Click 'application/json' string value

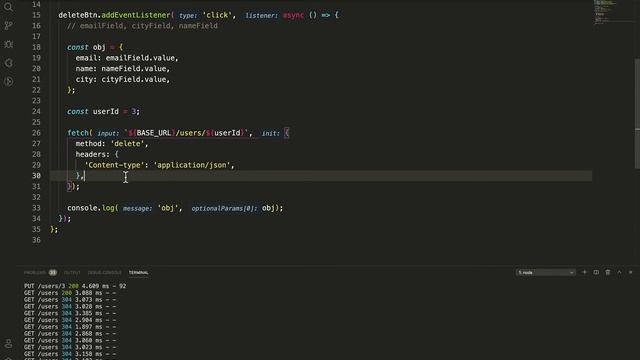click(192, 165)
